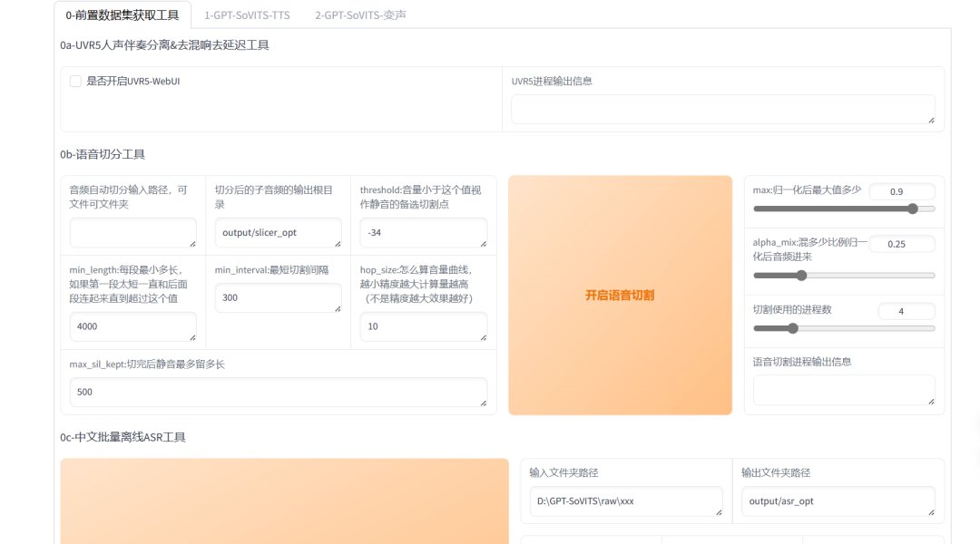Click the alpha_mix slider handle

point(801,276)
